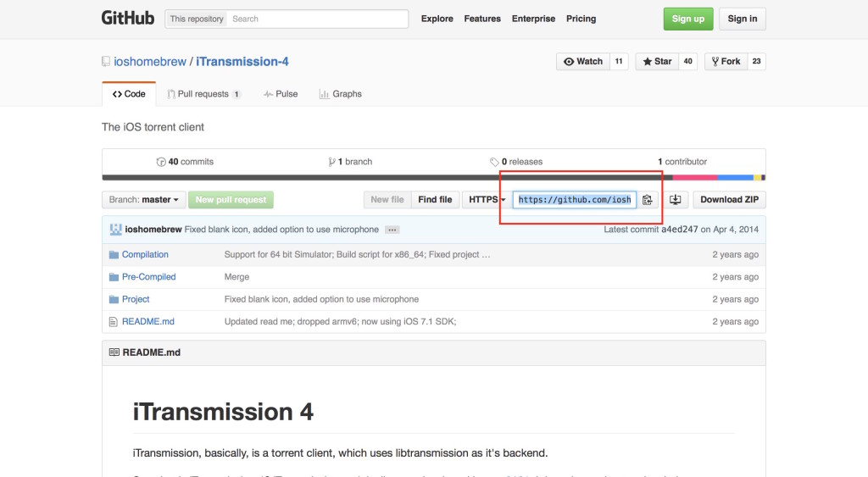
Task: Open Enterprise in top navigation
Action: pos(533,19)
